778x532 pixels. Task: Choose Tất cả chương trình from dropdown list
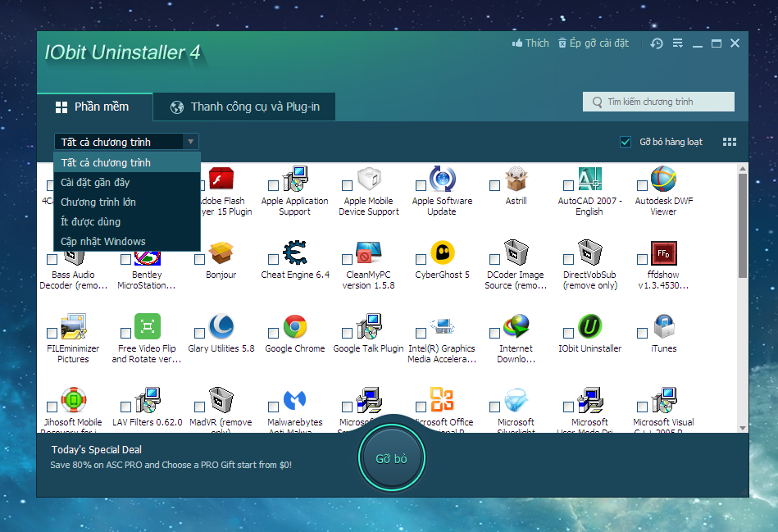click(x=127, y=163)
